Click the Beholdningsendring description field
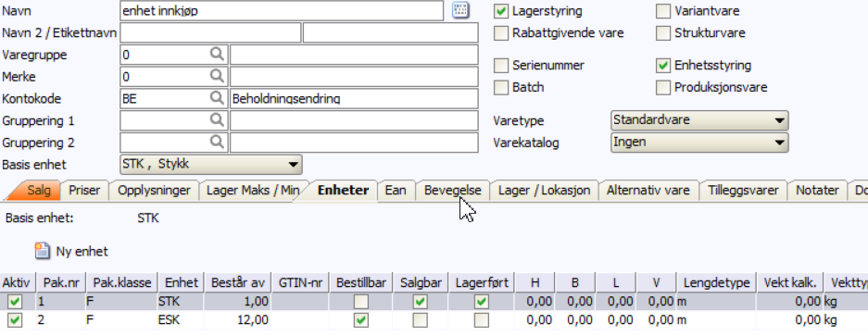 click(354, 98)
